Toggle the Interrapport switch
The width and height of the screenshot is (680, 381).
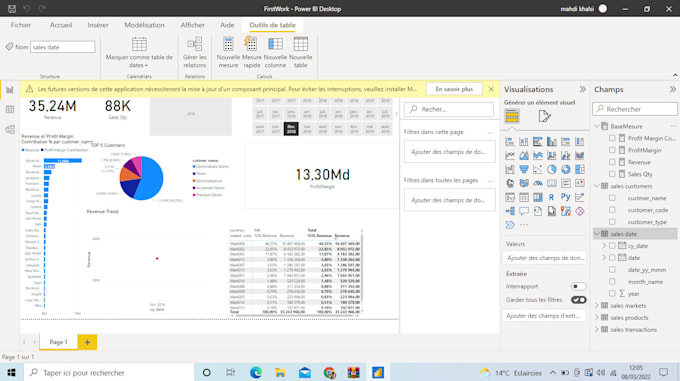pyautogui.click(x=579, y=287)
